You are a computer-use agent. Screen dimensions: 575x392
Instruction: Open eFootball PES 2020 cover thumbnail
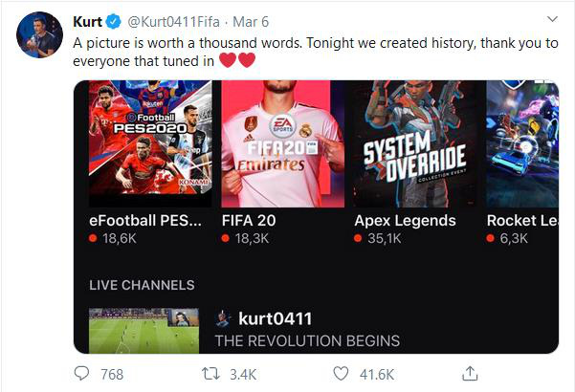[x=150, y=143]
